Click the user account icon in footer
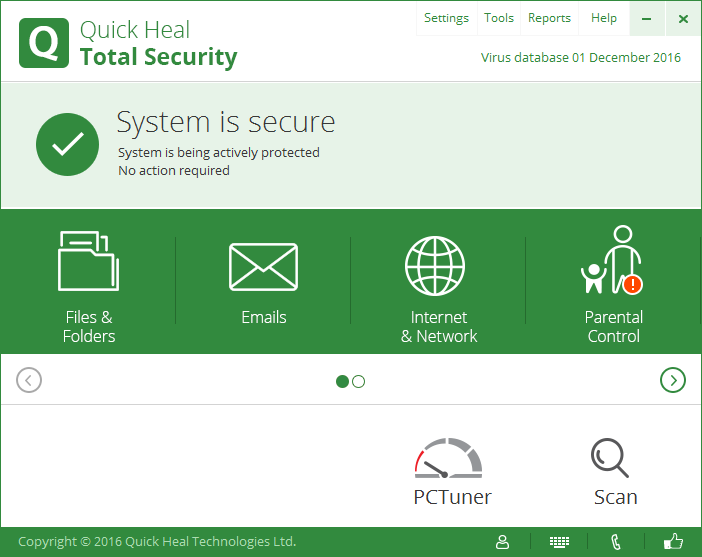 coord(503,542)
